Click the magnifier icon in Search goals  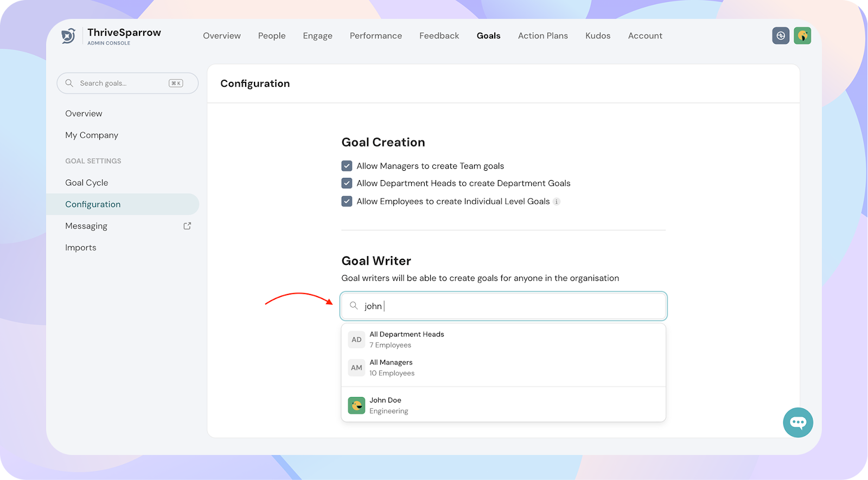pyautogui.click(x=69, y=83)
